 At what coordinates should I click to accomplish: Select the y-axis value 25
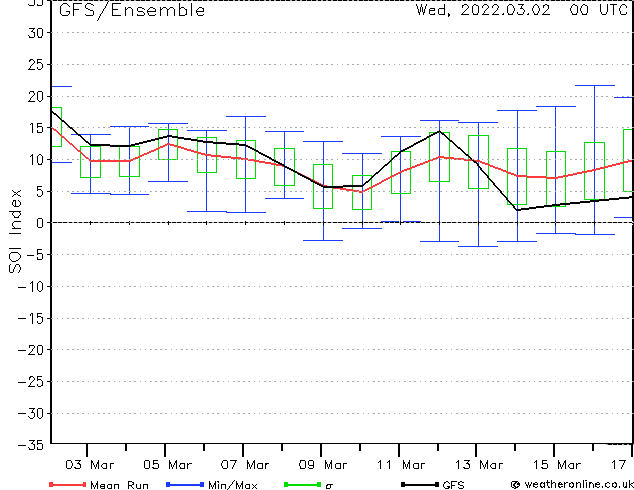point(36,64)
